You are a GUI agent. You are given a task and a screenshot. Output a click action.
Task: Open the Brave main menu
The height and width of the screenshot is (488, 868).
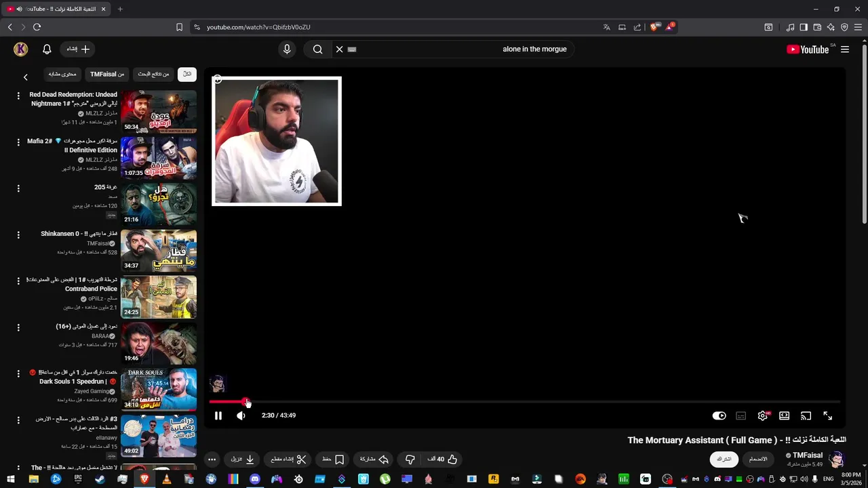[858, 27]
